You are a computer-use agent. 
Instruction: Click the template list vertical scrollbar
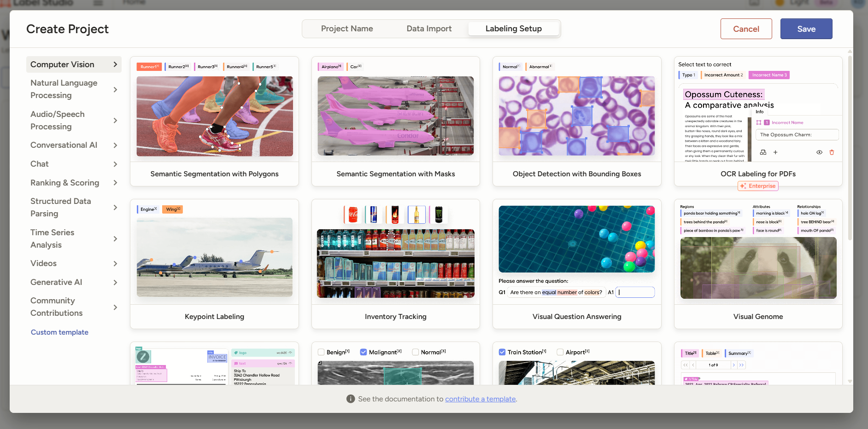click(850, 147)
